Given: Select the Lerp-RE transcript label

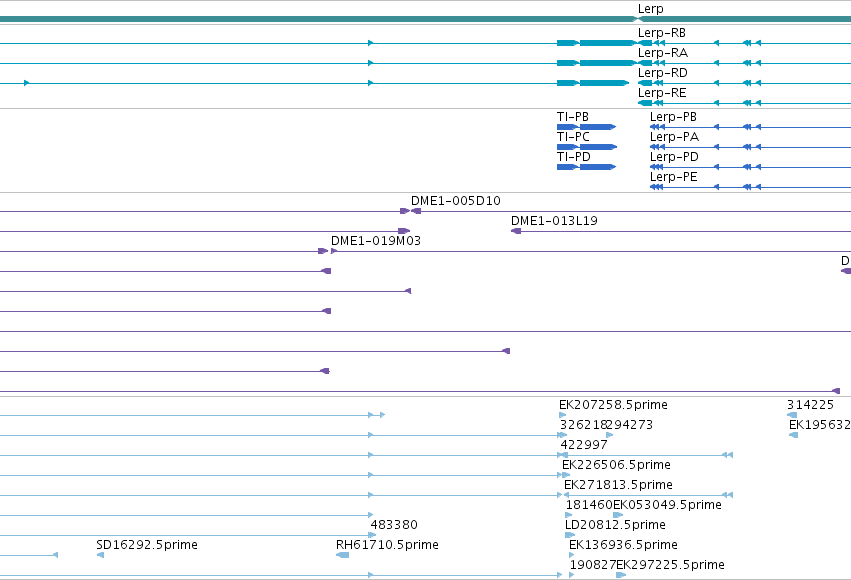Looking at the screenshot, I should [662, 93].
